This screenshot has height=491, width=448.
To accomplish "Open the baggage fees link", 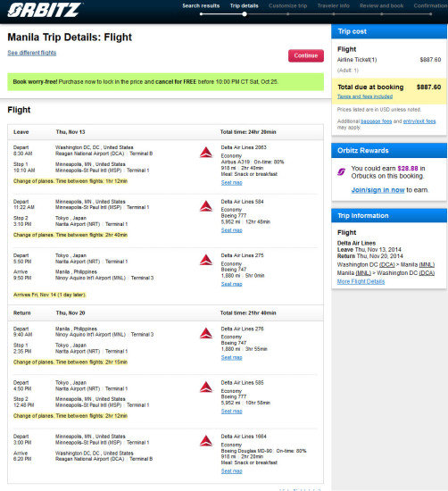I will coord(377,121).
